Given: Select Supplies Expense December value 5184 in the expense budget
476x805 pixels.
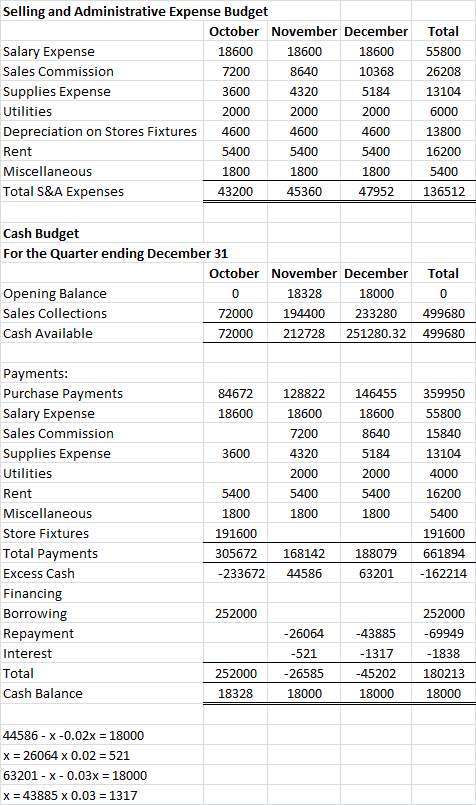Looking at the screenshot, I should tap(375, 91).
